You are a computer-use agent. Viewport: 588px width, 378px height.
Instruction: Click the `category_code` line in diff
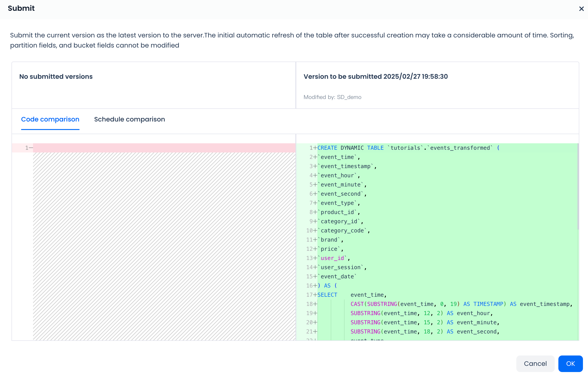click(x=344, y=231)
